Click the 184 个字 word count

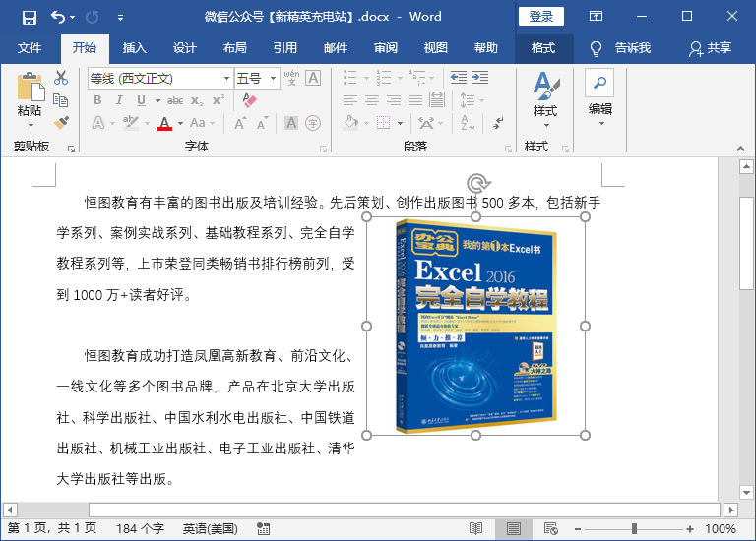tap(140, 529)
